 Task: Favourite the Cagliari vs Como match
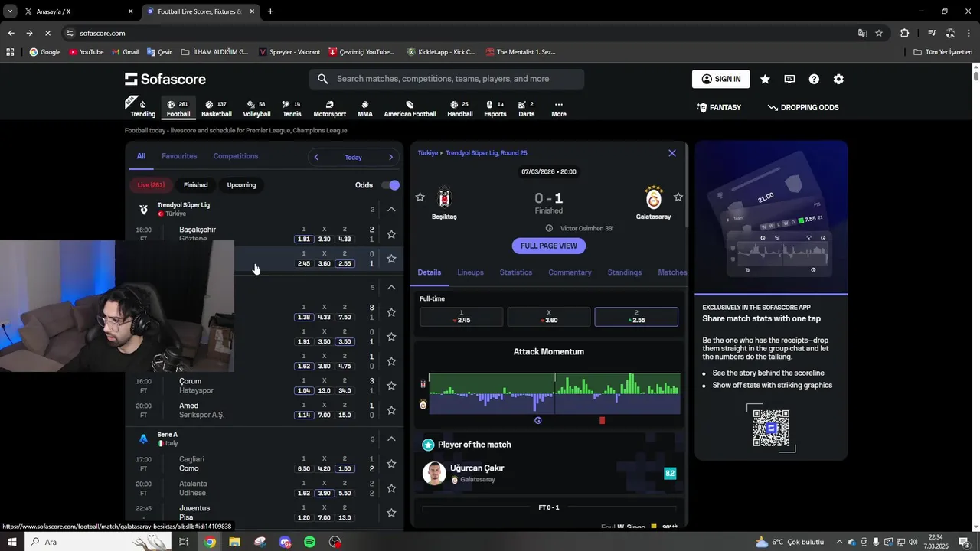[391, 464]
